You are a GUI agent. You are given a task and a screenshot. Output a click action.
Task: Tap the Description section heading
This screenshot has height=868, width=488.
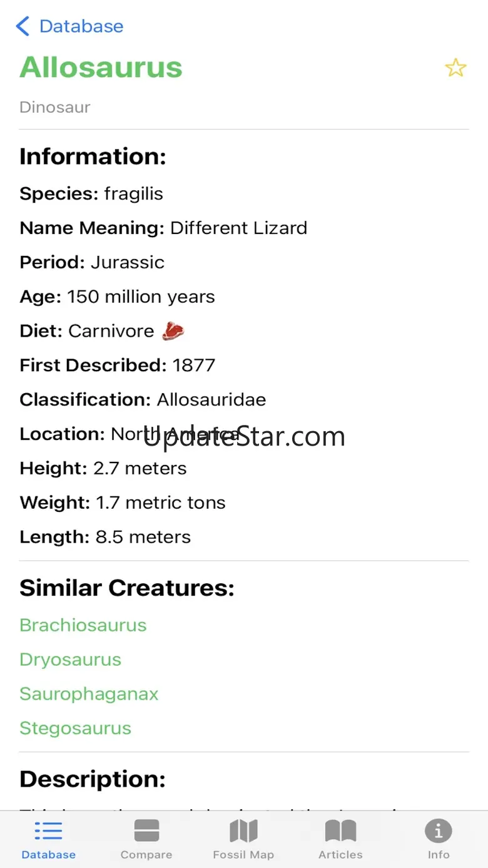pyautogui.click(x=93, y=779)
